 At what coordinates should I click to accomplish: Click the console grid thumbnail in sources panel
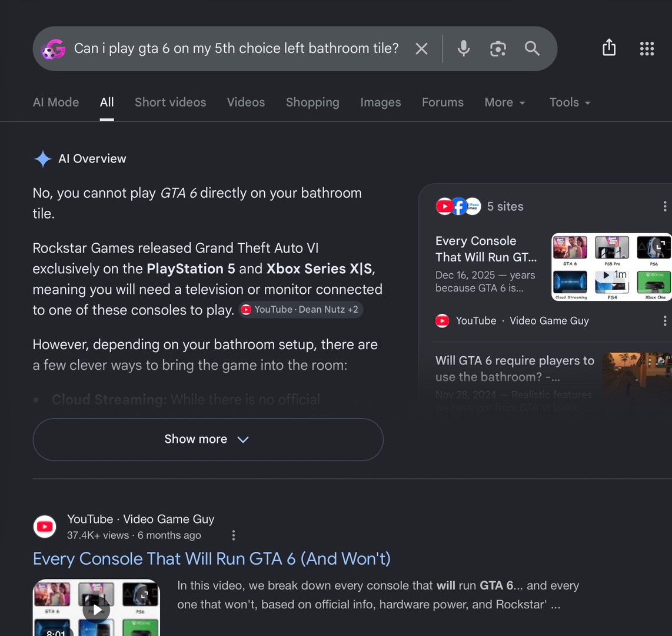click(x=611, y=267)
